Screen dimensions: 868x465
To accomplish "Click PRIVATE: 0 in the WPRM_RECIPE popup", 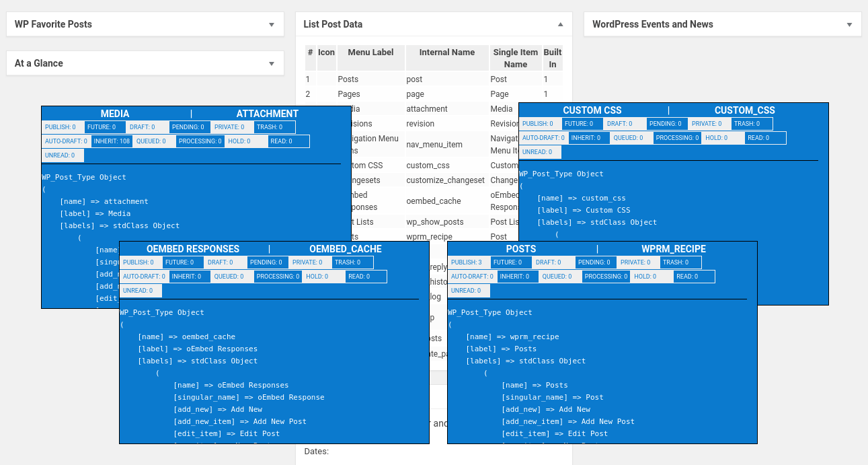I will [x=638, y=262].
